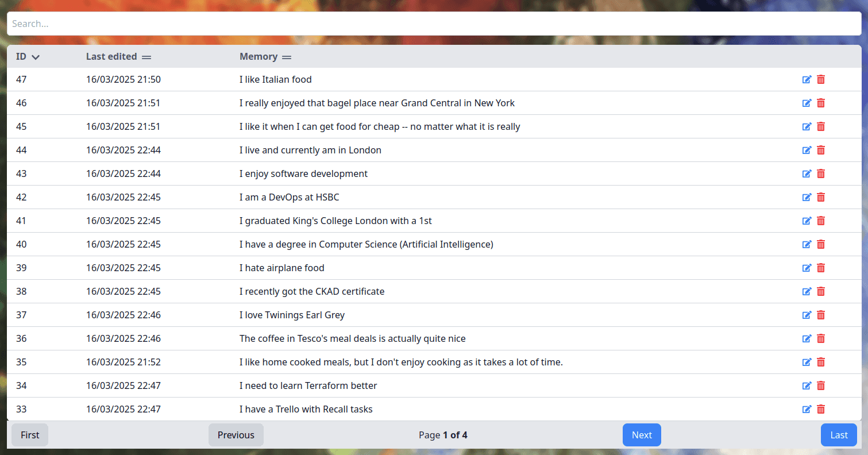This screenshot has width=868, height=455.
Task: Focus the Search input field
Action: click(x=434, y=24)
